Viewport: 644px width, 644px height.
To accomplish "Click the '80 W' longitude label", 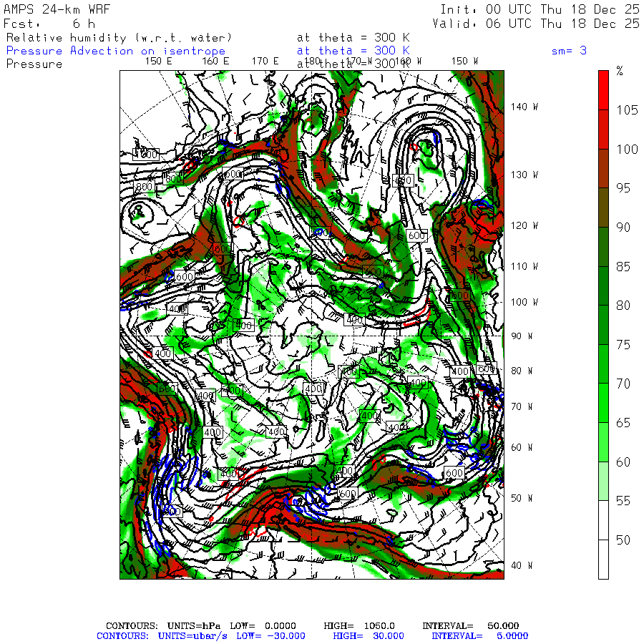I will pyautogui.click(x=522, y=371).
